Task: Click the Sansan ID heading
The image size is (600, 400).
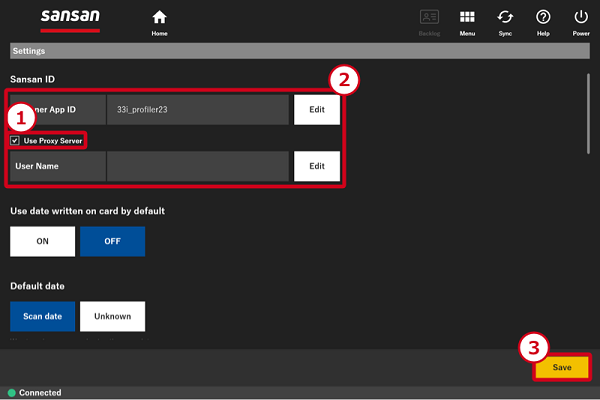Action: (33, 79)
